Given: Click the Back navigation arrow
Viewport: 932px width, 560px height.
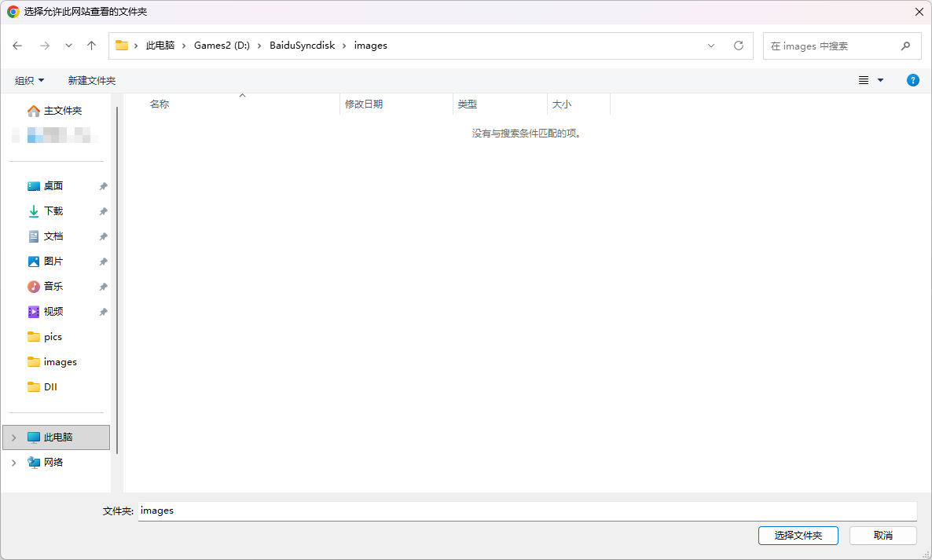Looking at the screenshot, I should click(x=17, y=46).
